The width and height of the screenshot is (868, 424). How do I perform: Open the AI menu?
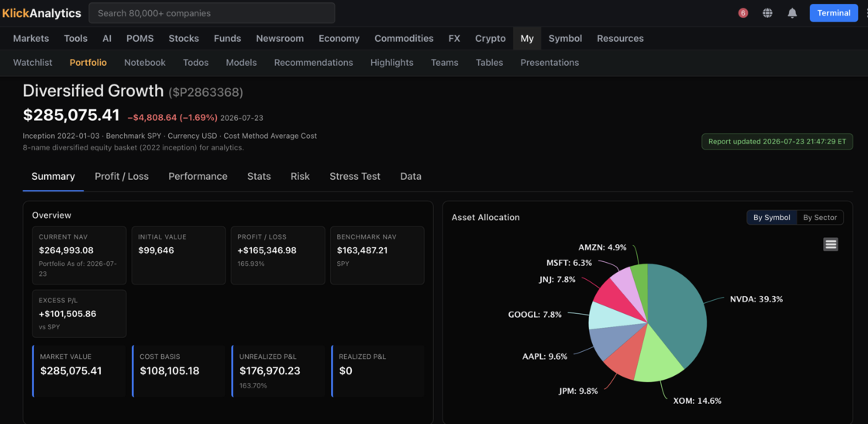pyautogui.click(x=107, y=38)
